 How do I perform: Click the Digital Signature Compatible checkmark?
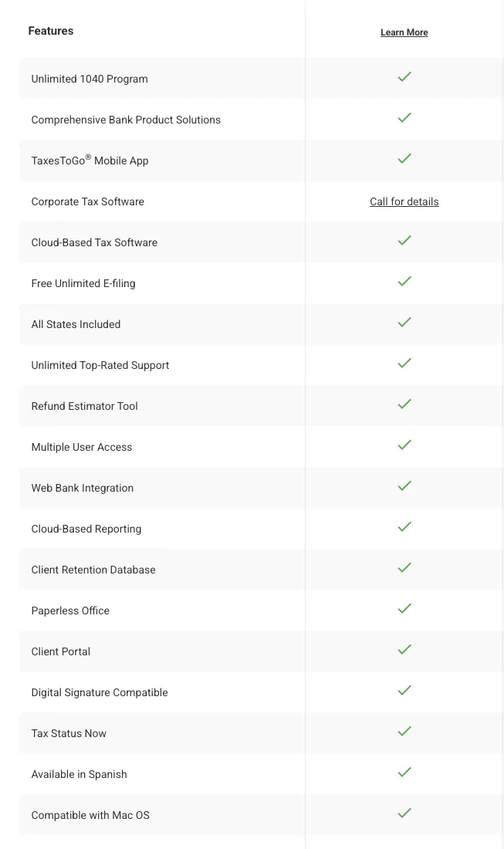point(404,691)
